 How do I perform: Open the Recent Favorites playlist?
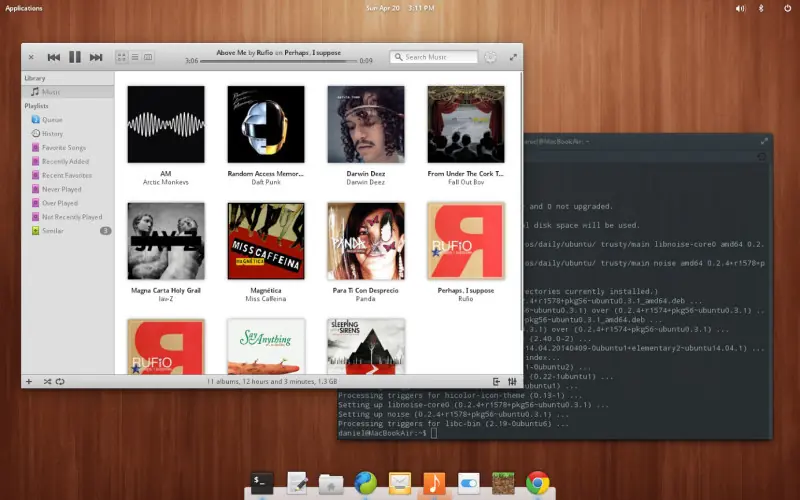pyautogui.click(x=68, y=175)
